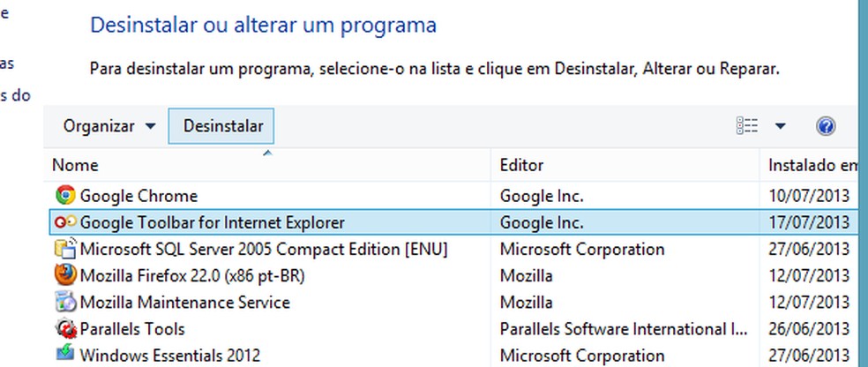
Task: Click the Parallels Tools icon
Action: tap(65, 329)
